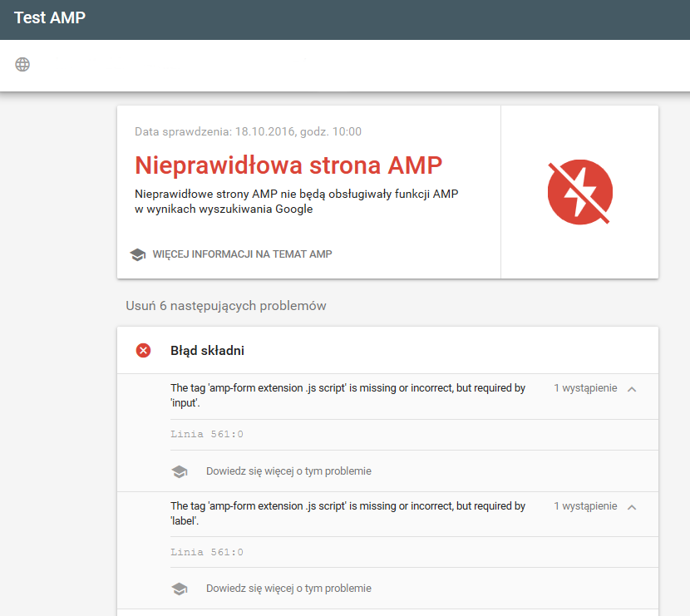Click the globe icon below the header
The width and height of the screenshot is (690, 616).
pyautogui.click(x=22, y=63)
